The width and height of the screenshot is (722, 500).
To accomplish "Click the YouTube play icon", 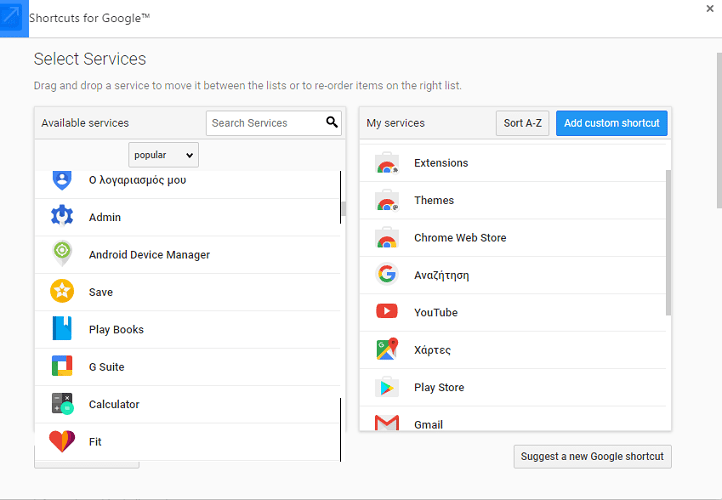I will [387, 311].
